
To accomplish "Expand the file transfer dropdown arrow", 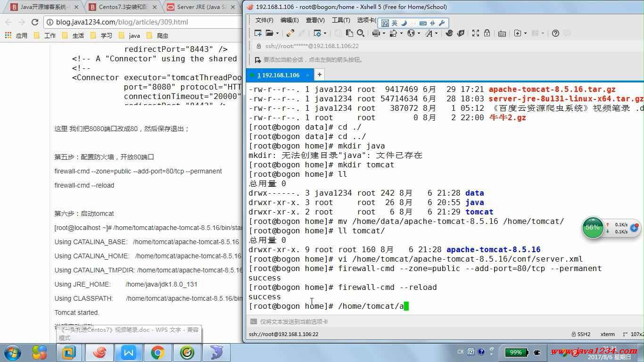I will tap(401, 33).
